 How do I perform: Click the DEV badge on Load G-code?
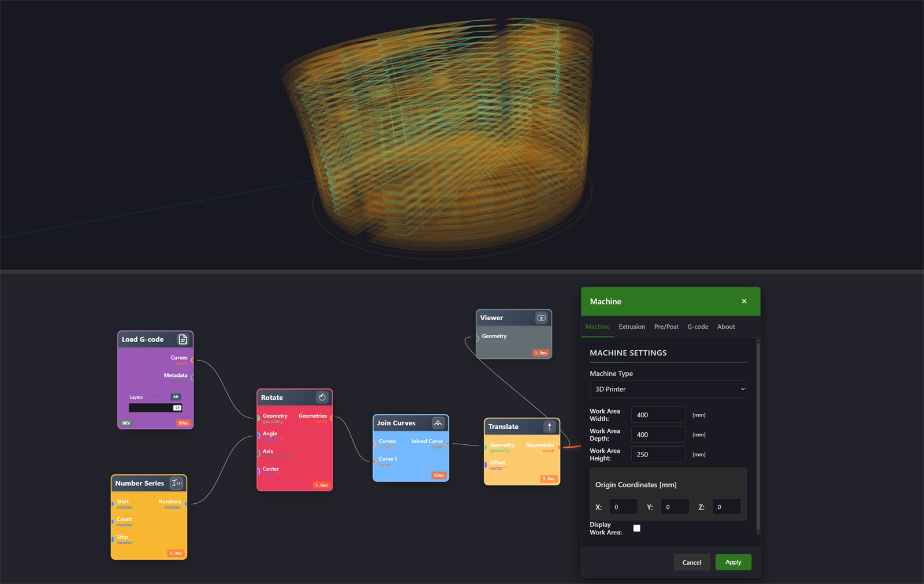coord(126,423)
